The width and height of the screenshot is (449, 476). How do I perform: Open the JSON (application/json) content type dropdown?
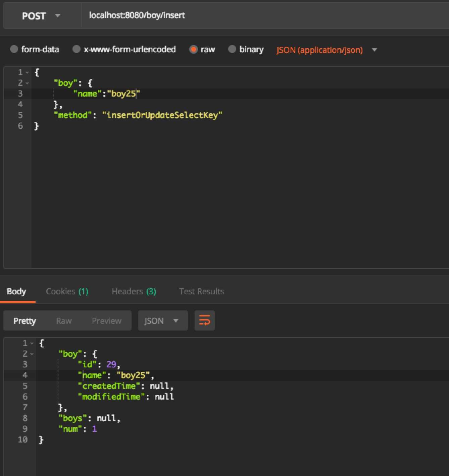tap(327, 50)
